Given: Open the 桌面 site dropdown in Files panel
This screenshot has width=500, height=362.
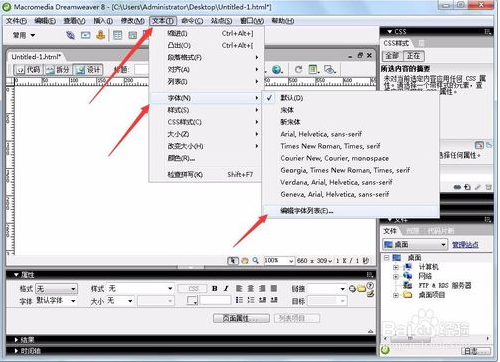Looking at the screenshot, I should click(x=415, y=245).
